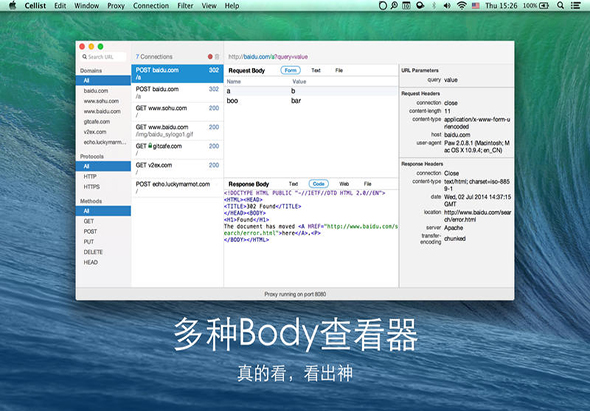This screenshot has height=411, width=590.
Task: Select the highlighted POST baidu.com 302 connection
Action: (177, 74)
